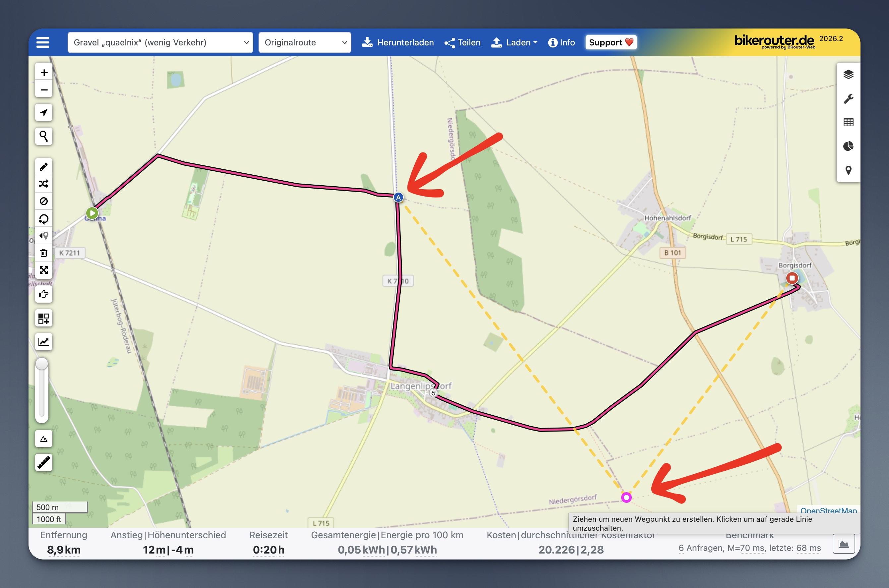Click the locate me arrow icon

(44, 112)
